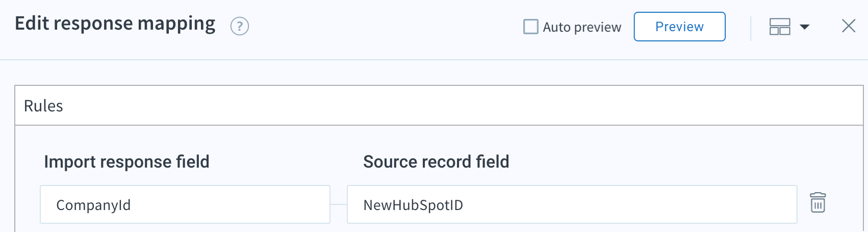Click blank area below the Rules header
Screen dimensions: 868x232
tap(663, 153)
